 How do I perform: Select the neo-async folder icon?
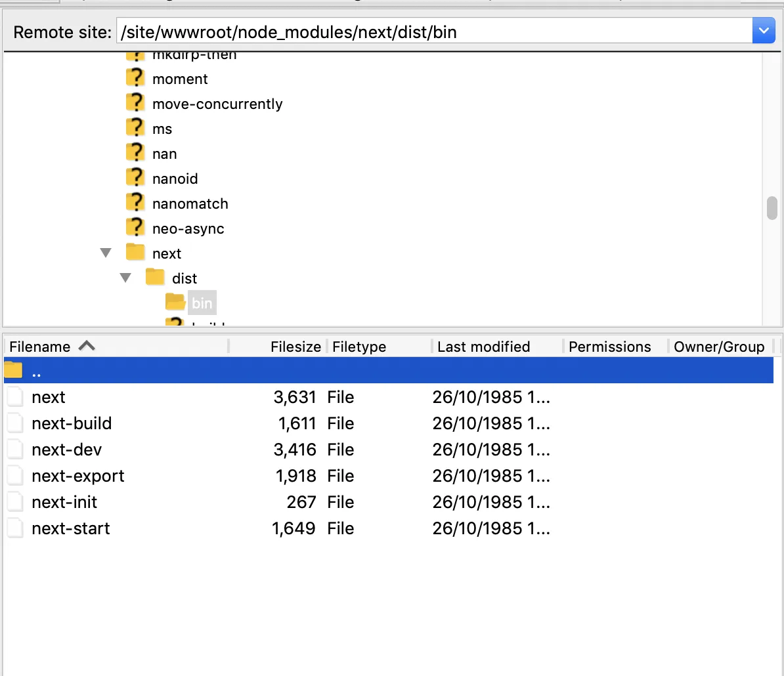[135, 228]
